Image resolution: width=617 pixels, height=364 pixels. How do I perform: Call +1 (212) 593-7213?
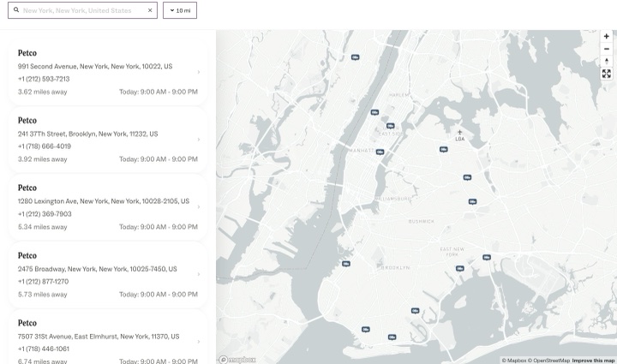44,79
